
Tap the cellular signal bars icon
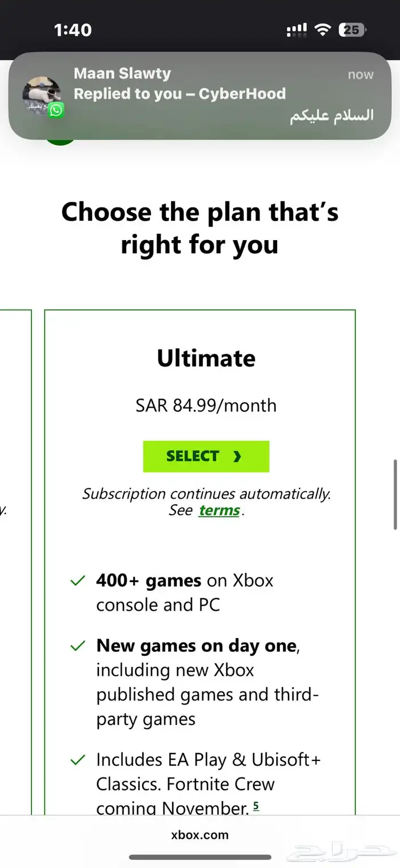click(297, 30)
